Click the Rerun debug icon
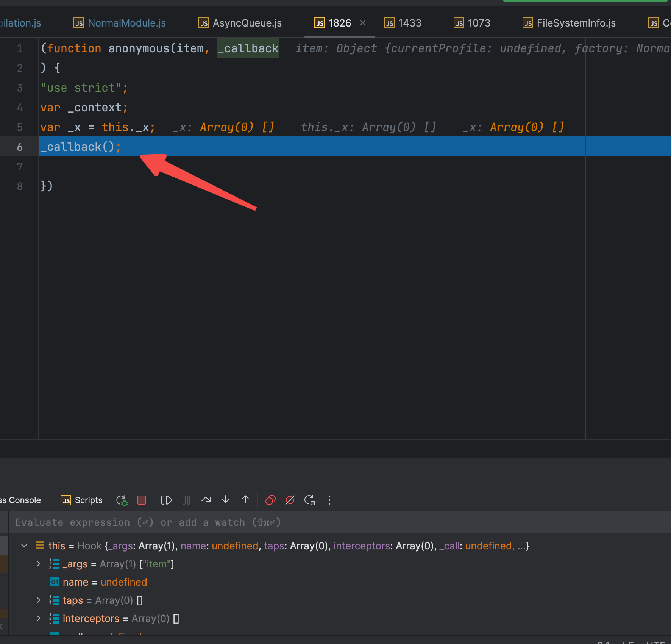671x644 pixels. coord(122,500)
